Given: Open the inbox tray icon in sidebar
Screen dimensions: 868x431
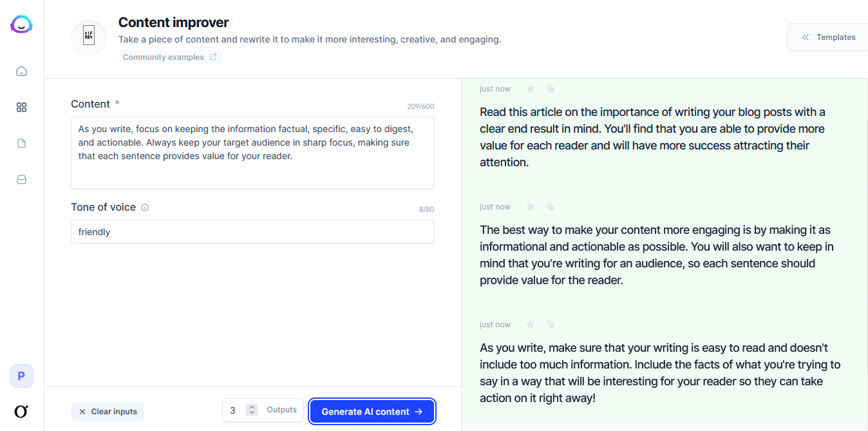Looking at the screenshot, I should point(21,180).
